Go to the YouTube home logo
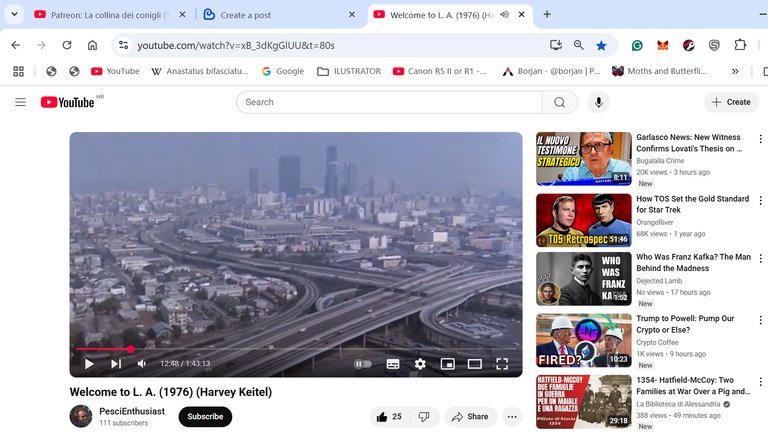The image size is (768, 433). click(x=68, y=102)
